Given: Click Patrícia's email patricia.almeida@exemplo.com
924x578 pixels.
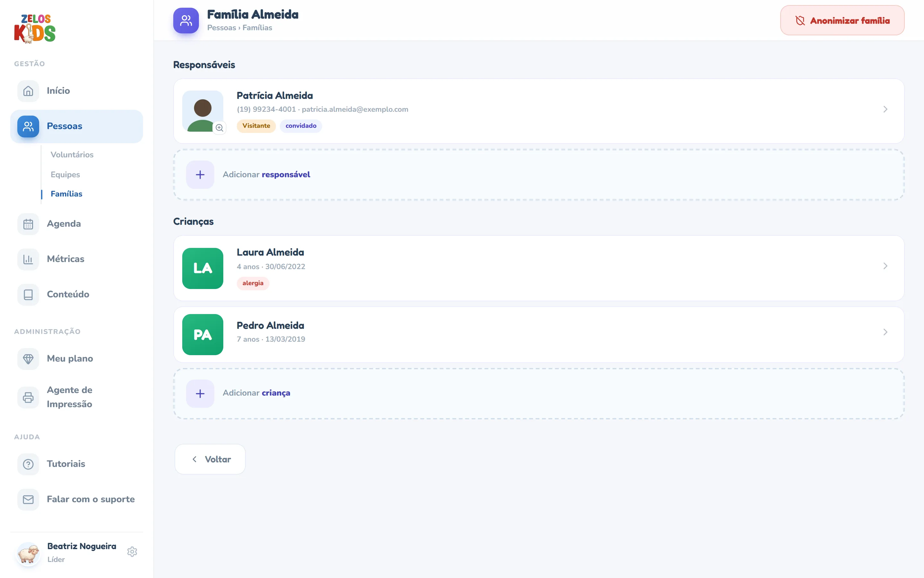Looking at the screenshot, I should click(355, 109).
